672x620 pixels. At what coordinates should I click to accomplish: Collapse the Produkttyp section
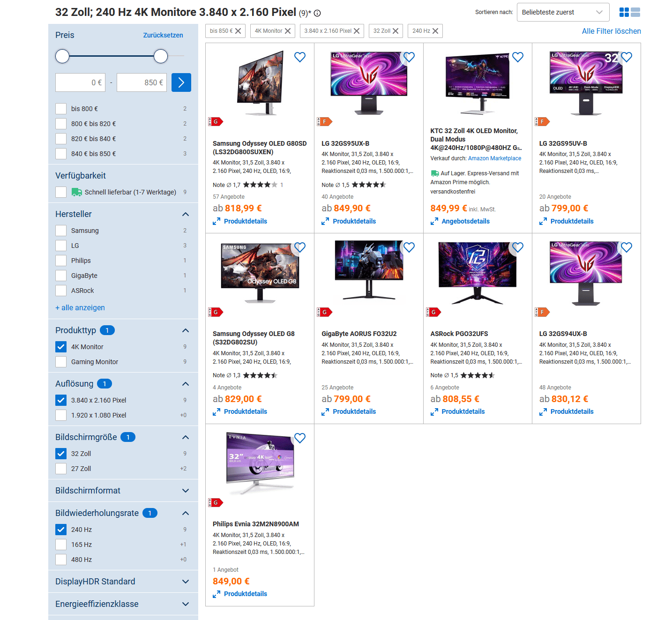tap(186, 330)
